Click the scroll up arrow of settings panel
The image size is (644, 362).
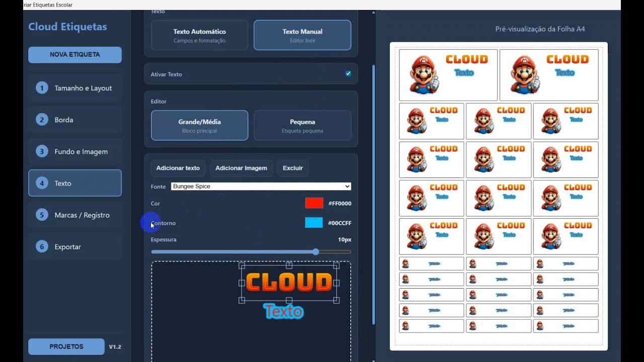(373, 12)
